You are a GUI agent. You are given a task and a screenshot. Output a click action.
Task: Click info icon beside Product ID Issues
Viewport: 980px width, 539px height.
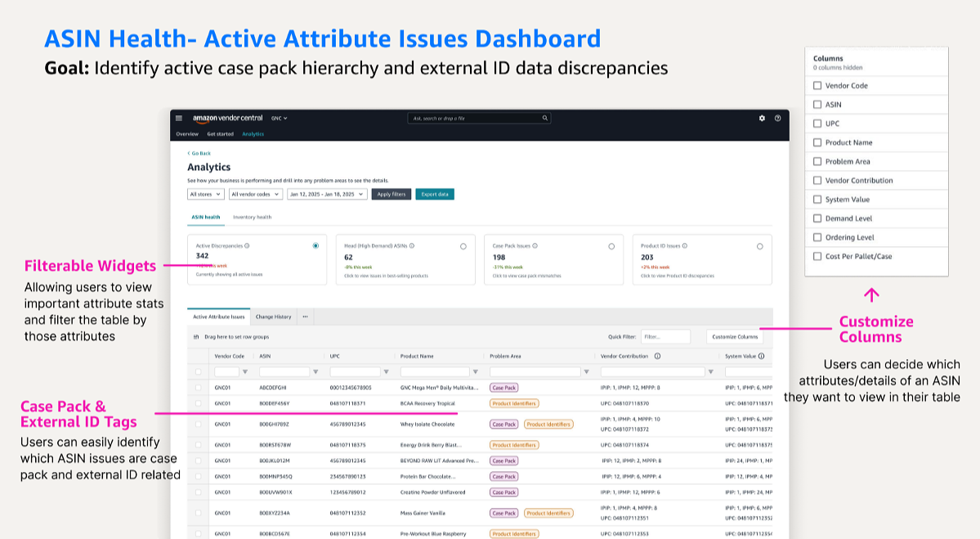(x=685, y=245)
